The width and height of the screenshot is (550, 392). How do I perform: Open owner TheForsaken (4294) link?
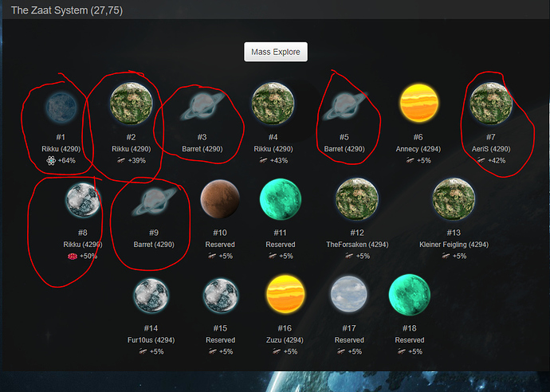pyautogui.click(x=357, y=245)
